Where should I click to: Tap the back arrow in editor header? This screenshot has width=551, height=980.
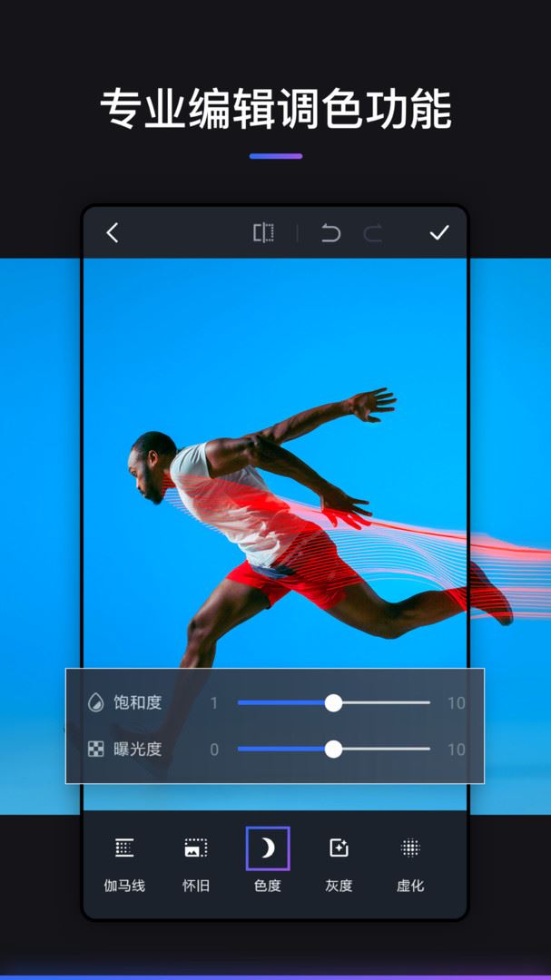click(x=112, y=233)
